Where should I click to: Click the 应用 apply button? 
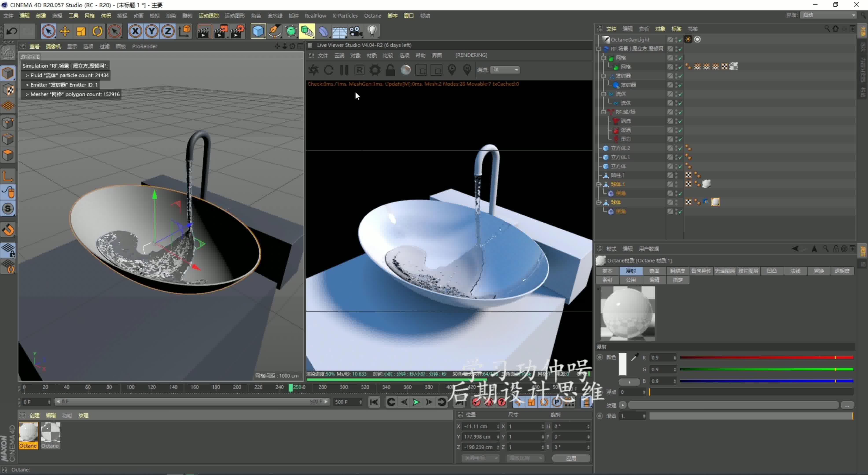[571, 458]
